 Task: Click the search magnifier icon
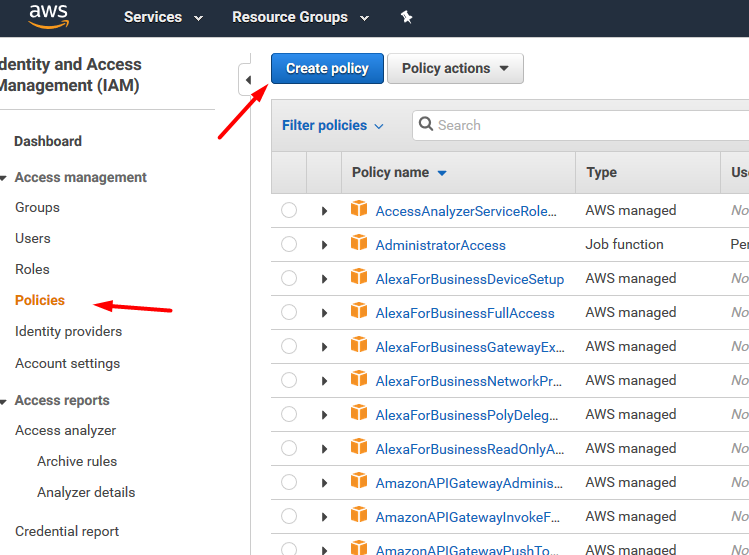click(426, 124)
